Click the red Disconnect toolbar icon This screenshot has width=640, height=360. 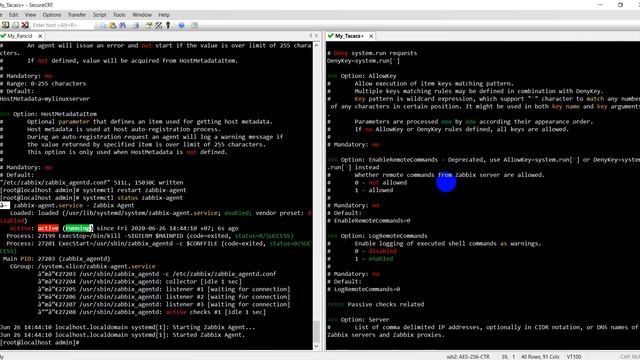pyautogui.click(x=25, y=25)
